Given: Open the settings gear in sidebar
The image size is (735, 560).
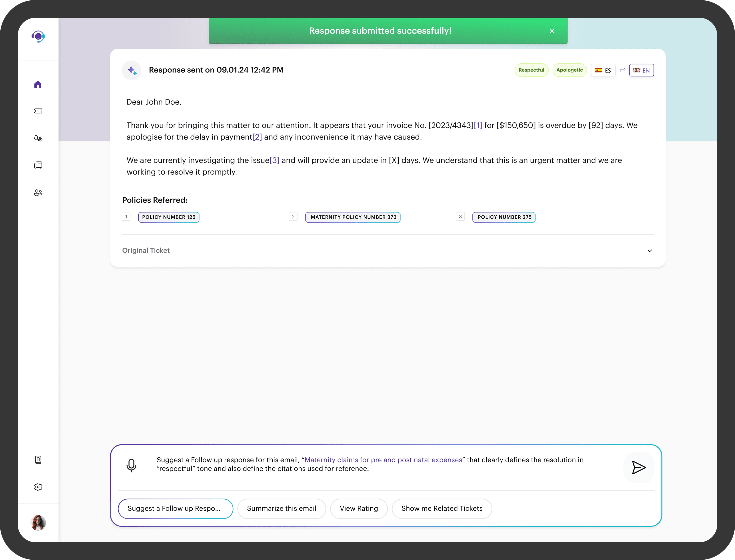Looking at the screenshot, I should point(38,487).
